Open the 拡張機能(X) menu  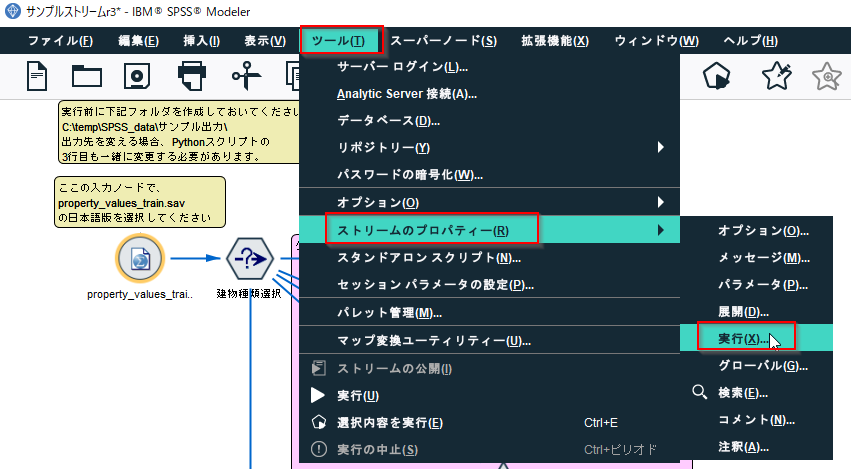coord(555,41)
